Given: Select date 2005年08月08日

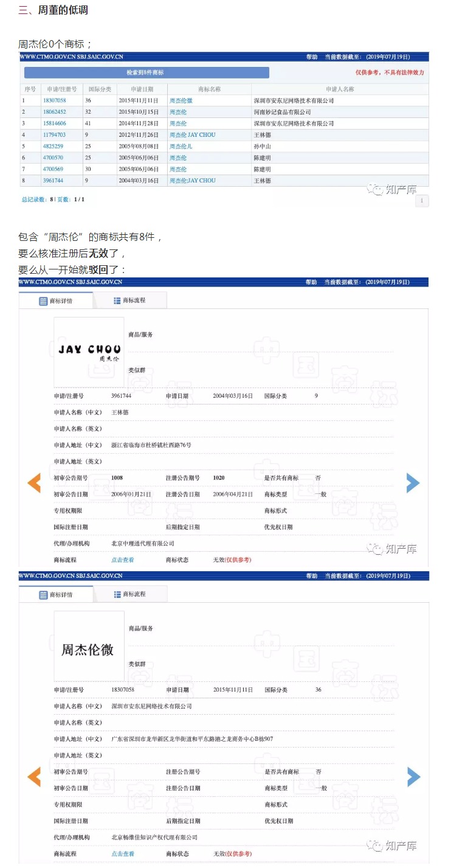Looking at the screenshot, I should pos(139,147).
